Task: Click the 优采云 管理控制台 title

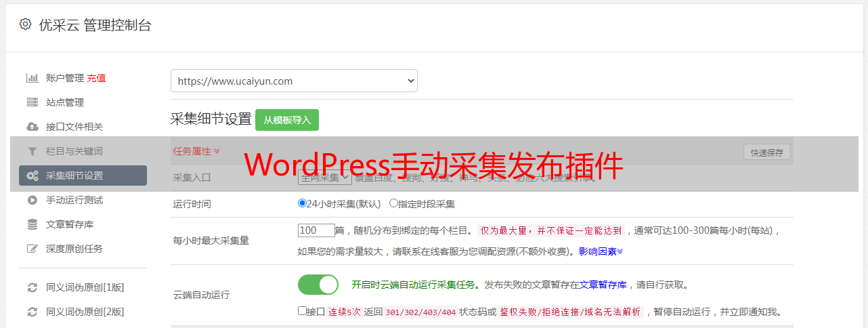Action: (95, 25)
